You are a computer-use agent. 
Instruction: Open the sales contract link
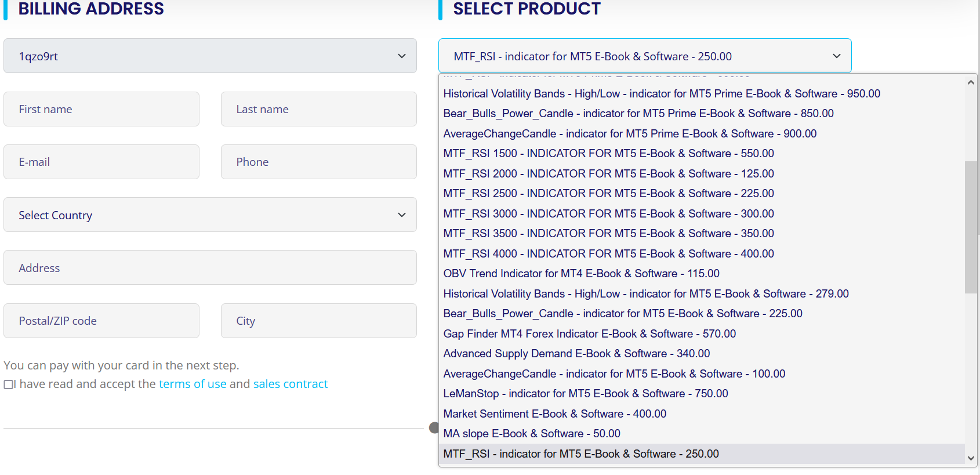coord(291,384)
